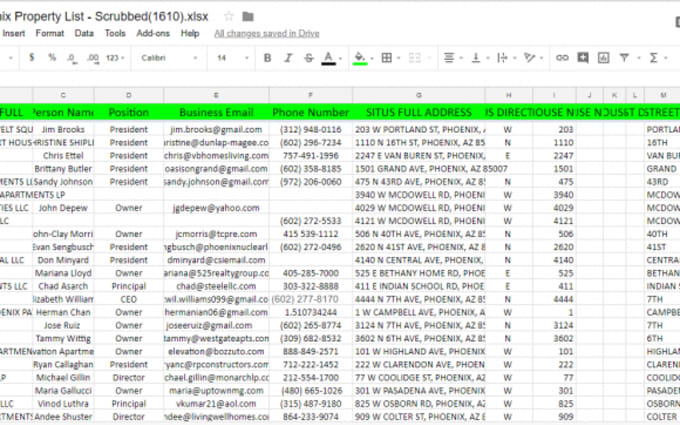680x425 pixels.
Task: Select column G header
Action: [x=418, y=95]
